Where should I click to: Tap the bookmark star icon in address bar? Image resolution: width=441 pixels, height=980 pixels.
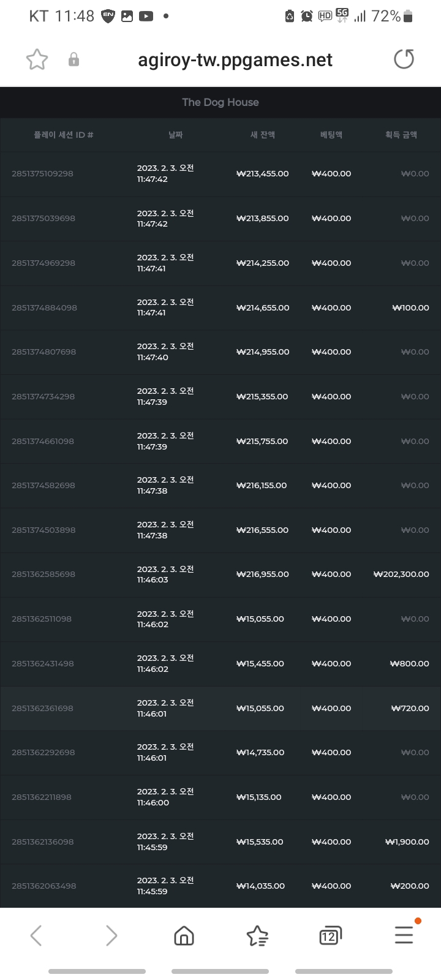(37, 59)
